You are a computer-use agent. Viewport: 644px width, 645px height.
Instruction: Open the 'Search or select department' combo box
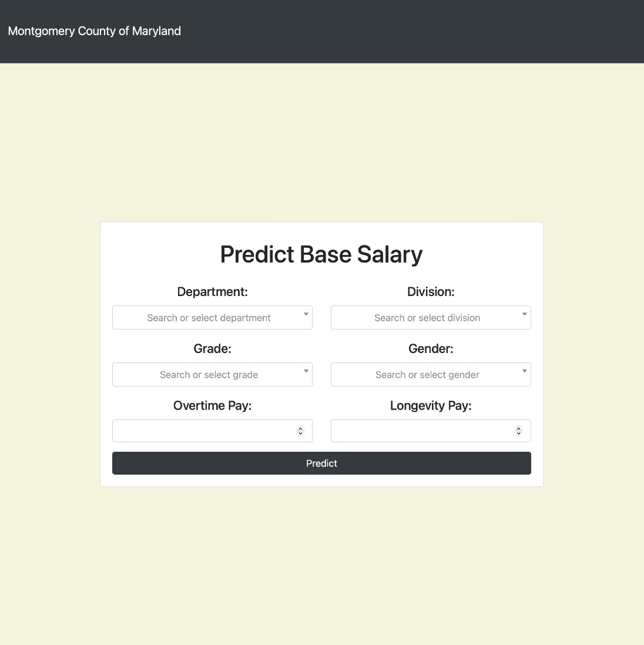(212, 318)
